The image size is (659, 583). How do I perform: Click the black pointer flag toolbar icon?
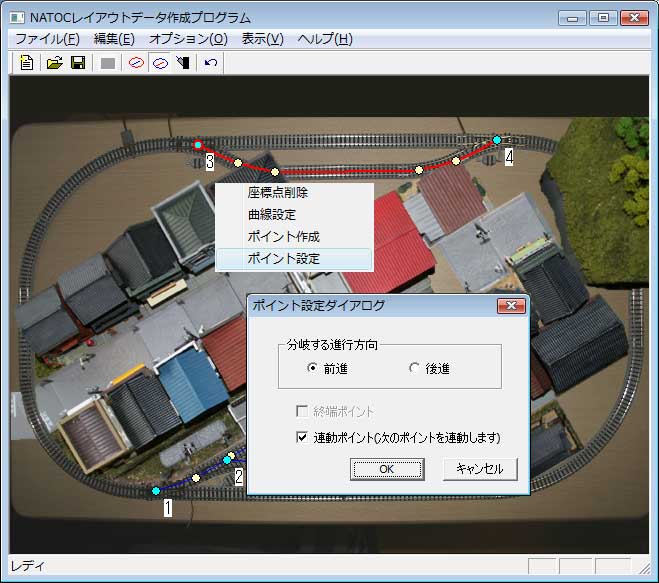pyautogui.click(x=183, y=63)
